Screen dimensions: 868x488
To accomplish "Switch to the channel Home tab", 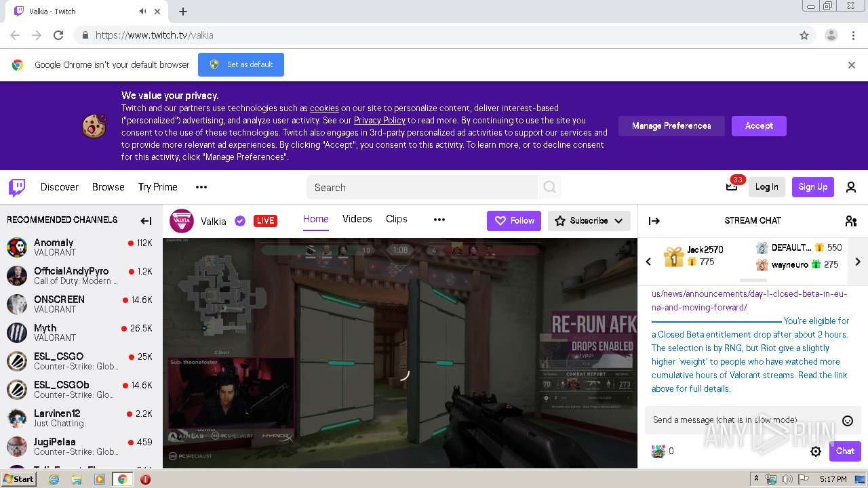I will coord(315,219).
